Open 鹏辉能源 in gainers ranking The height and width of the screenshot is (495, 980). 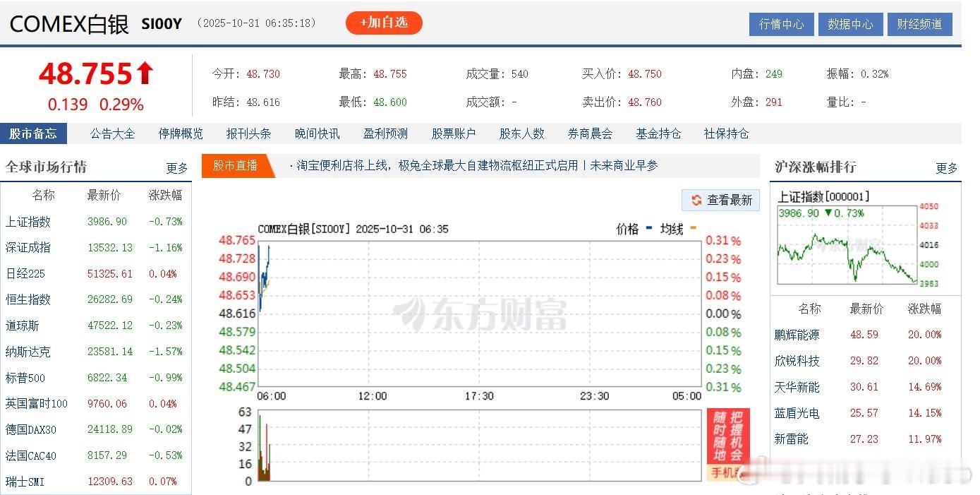(797, 335)
